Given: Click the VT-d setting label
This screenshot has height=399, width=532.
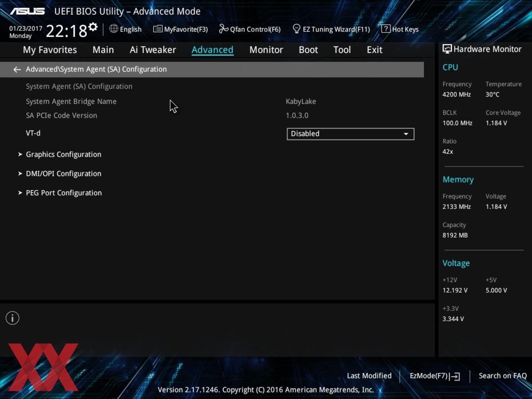Looking at the screenshot, I should (x=33, y=133).
